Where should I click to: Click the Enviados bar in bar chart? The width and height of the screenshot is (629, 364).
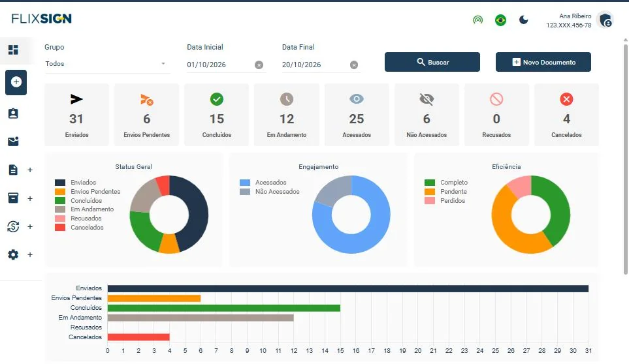click(x=347, y=289)
